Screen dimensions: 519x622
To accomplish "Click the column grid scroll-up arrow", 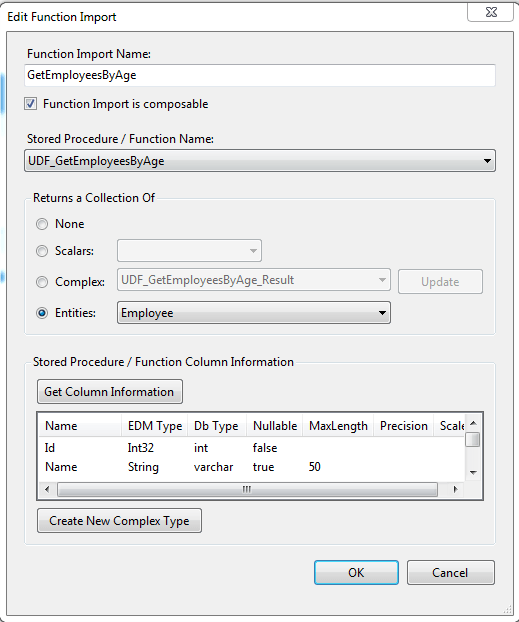I will (473, 423).
